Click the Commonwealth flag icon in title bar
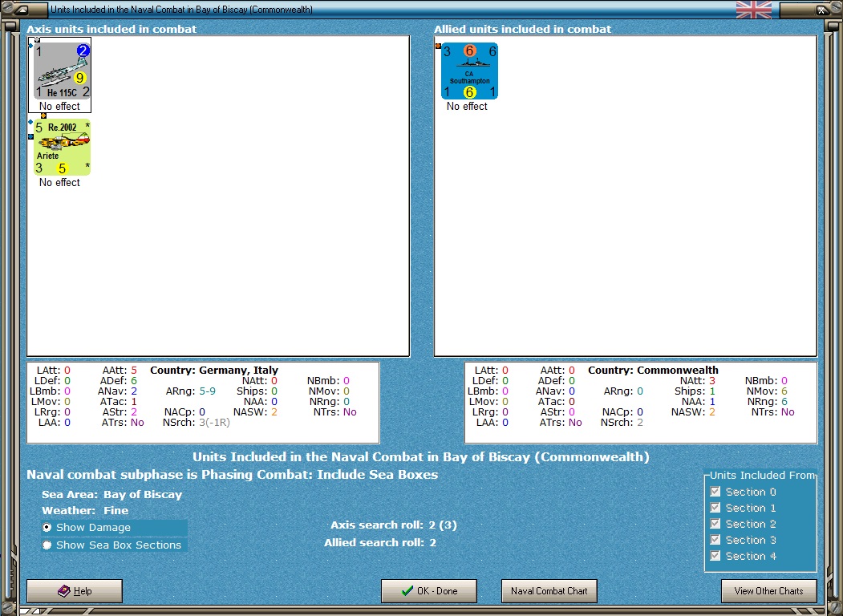This screenshot has height=616, width=843. (x=754, y=9)
